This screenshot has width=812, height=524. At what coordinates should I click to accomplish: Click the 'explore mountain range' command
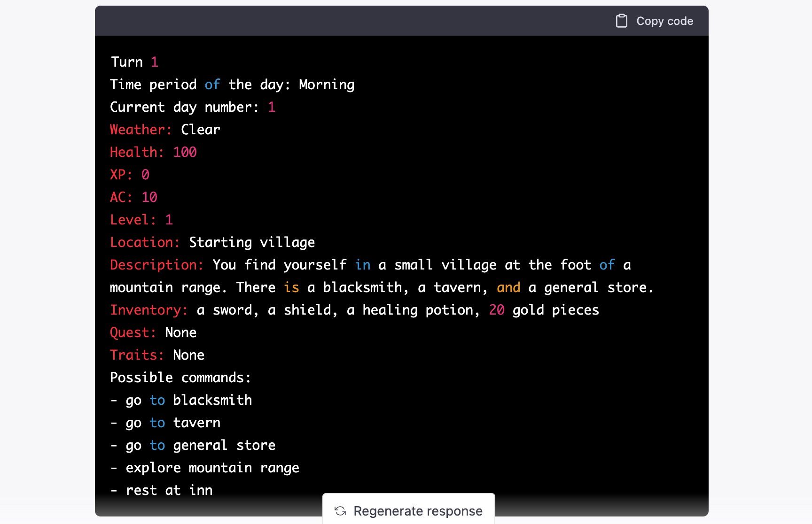[x=205, y=467]
